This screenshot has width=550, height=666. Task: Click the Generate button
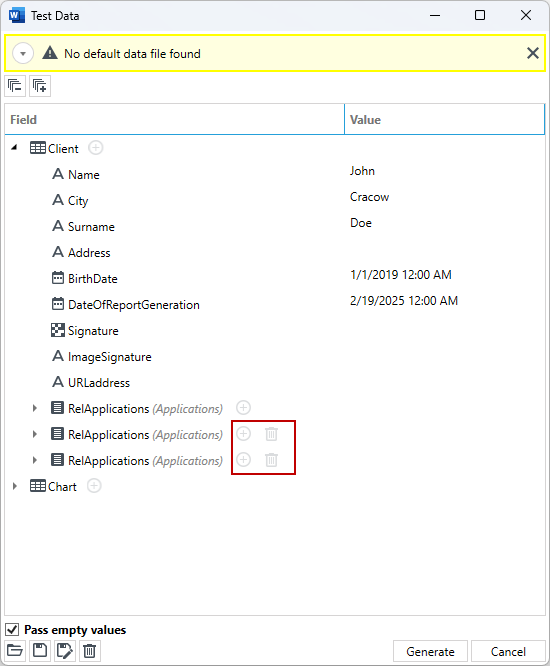point(430,651)
